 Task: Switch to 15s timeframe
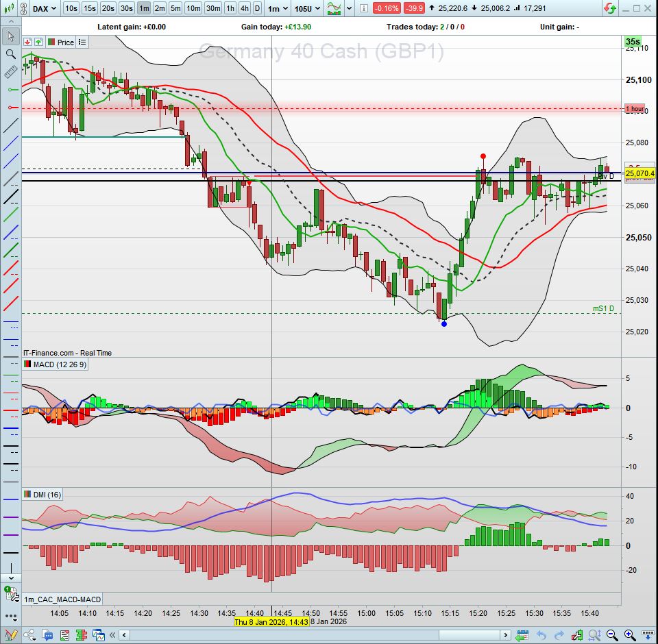point(89,8)
